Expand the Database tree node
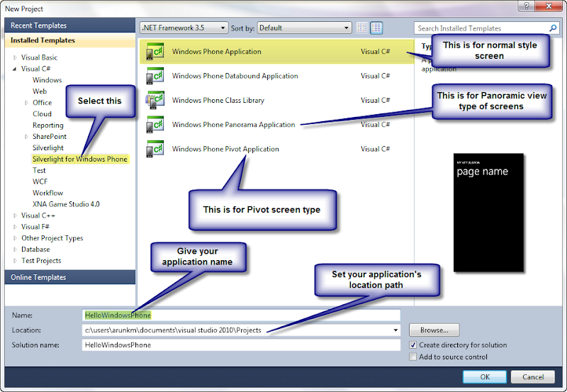The width and height of the screenshot is (567, 392). coord(15,250)
